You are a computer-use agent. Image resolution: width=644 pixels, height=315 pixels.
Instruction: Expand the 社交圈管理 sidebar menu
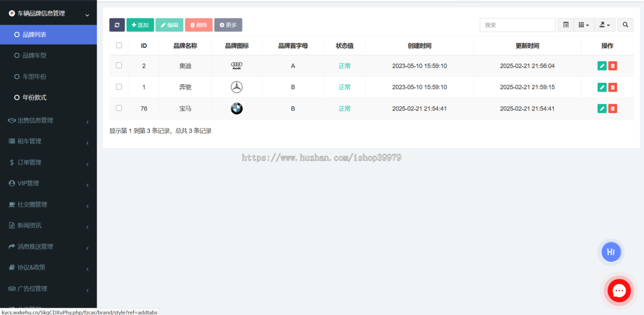tap(48, 204)
